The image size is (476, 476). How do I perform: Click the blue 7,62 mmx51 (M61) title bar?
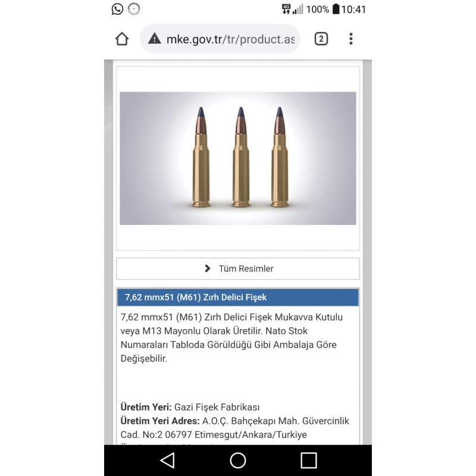coord(237,297)
